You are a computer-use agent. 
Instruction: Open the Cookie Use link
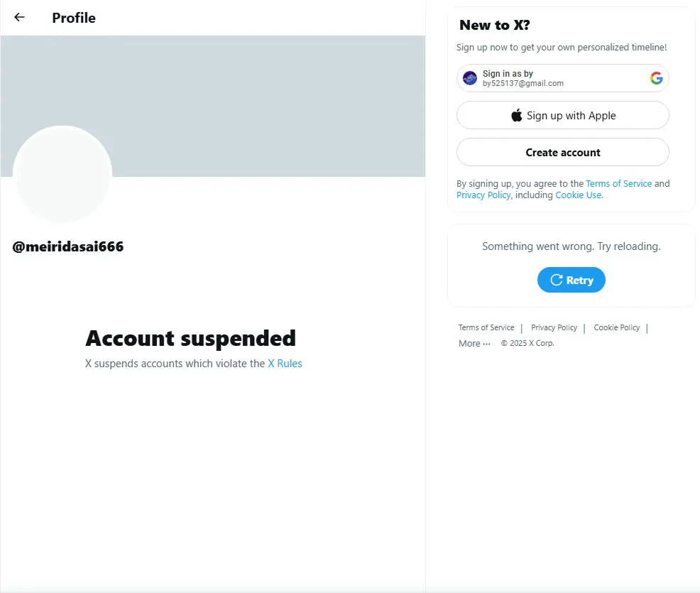(579, 195)
